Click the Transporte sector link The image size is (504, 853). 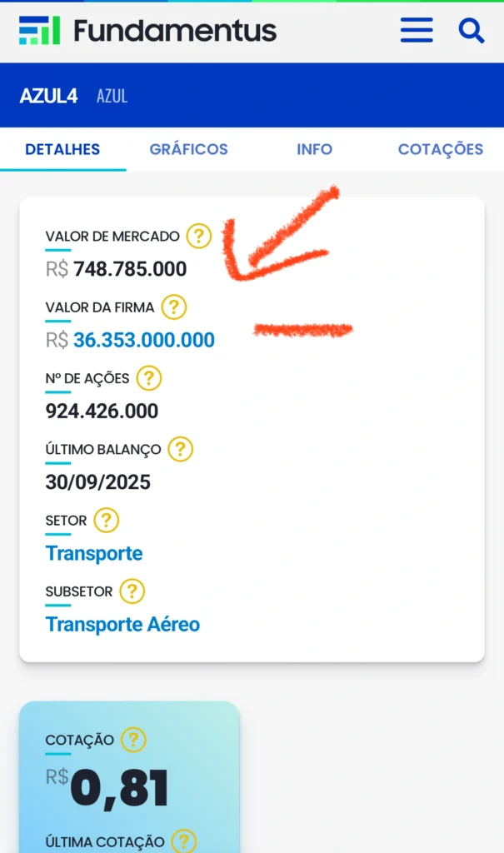coord(93,553)
